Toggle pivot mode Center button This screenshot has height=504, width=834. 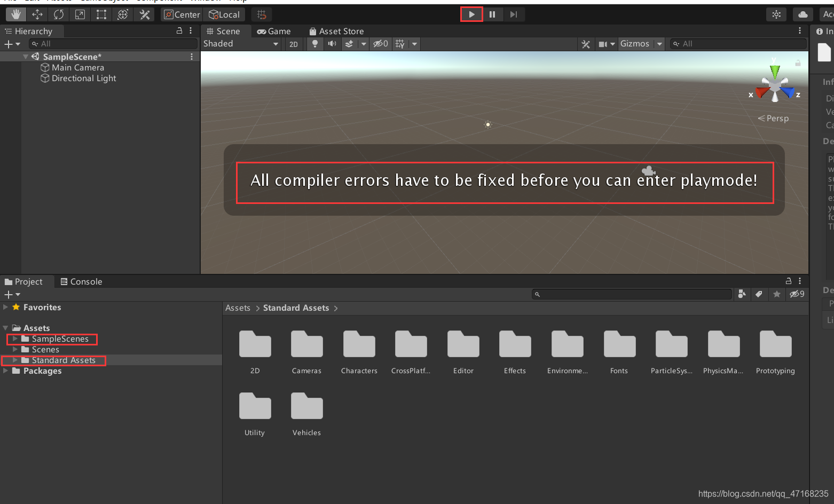182,14
